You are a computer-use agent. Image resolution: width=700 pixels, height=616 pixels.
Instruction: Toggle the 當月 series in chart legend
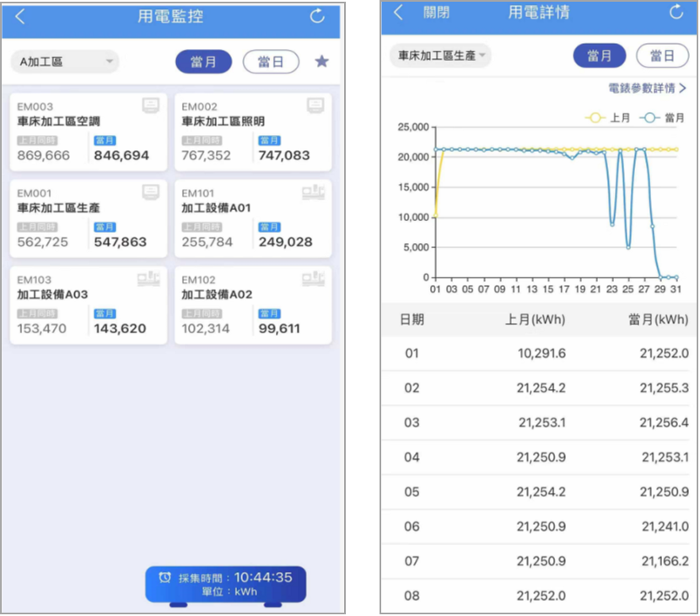click(662, 118)
